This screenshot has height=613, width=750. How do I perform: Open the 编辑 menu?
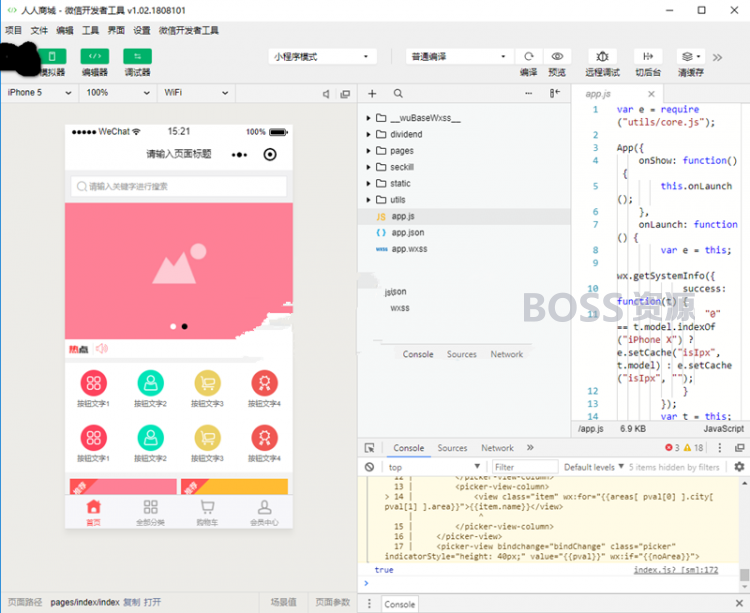pyautogui.click(x=65, y=31)
